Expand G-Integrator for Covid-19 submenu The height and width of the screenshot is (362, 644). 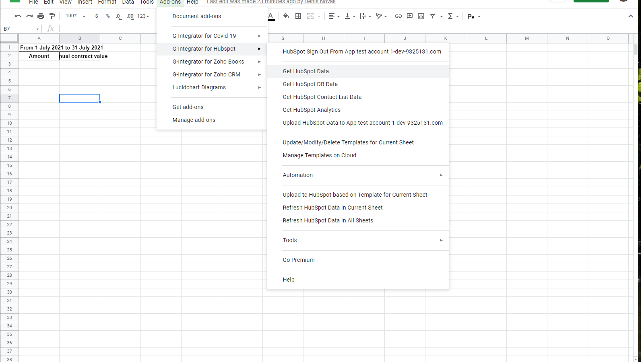point(212,36)
